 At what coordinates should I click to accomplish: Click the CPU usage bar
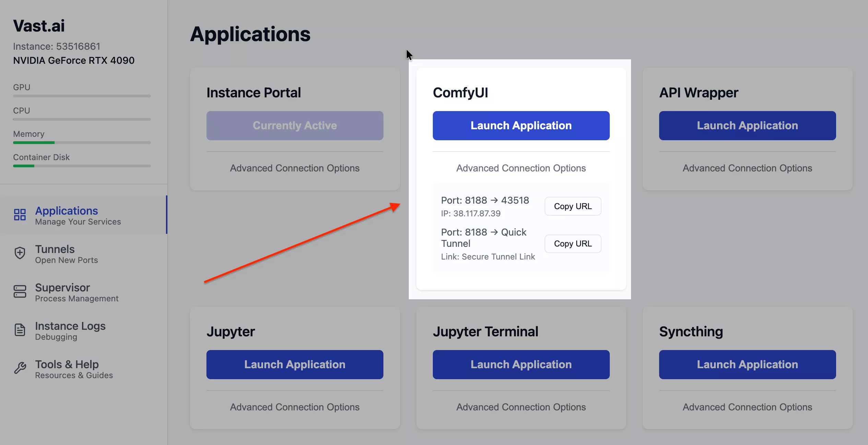click(82, 119)
